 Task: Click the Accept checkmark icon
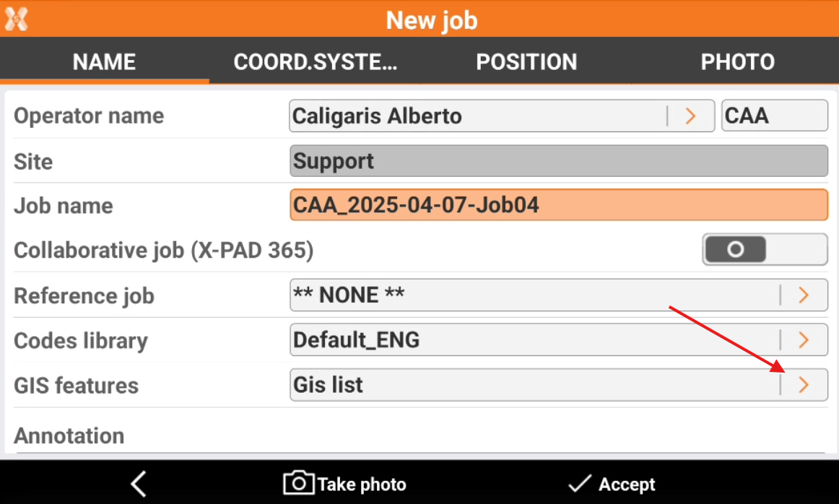(x=579, y=484)
